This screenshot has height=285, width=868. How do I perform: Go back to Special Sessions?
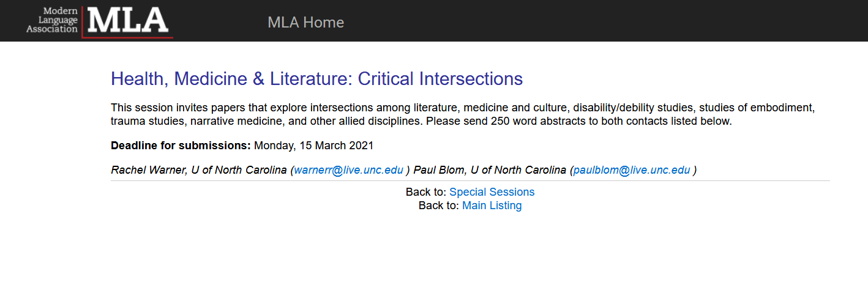tap(492, 192)
